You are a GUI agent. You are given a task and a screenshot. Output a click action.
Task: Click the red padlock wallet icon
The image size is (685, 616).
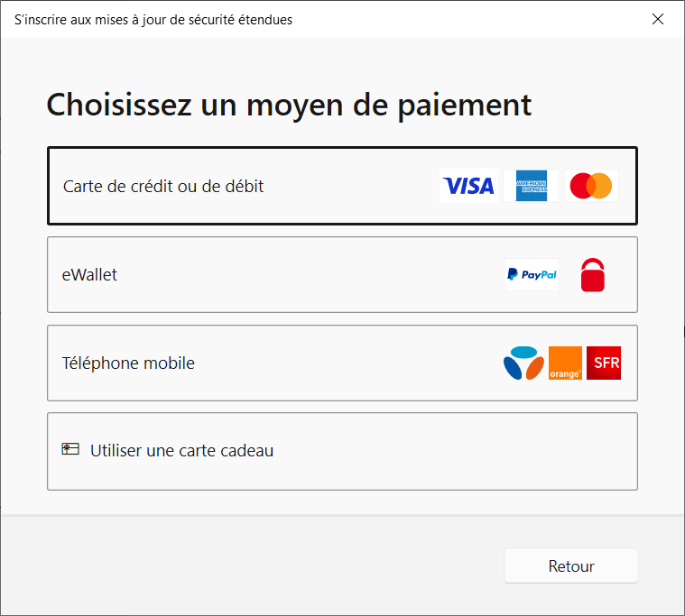593,274
